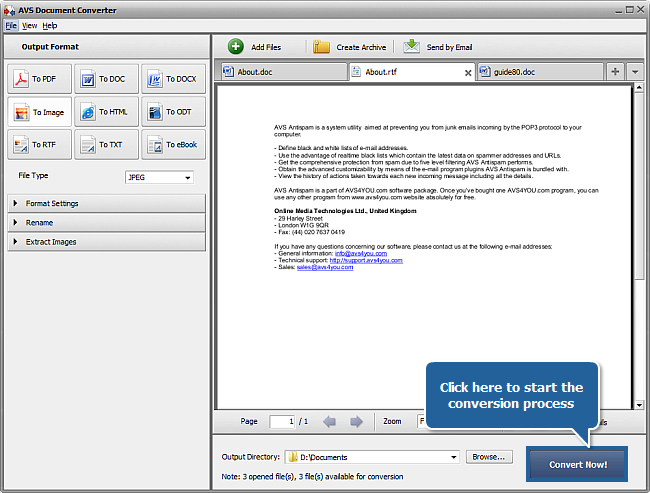Select the To RTF output format
Image resolution: width=650 pixels, height=493 pixels.
(39, 145)
